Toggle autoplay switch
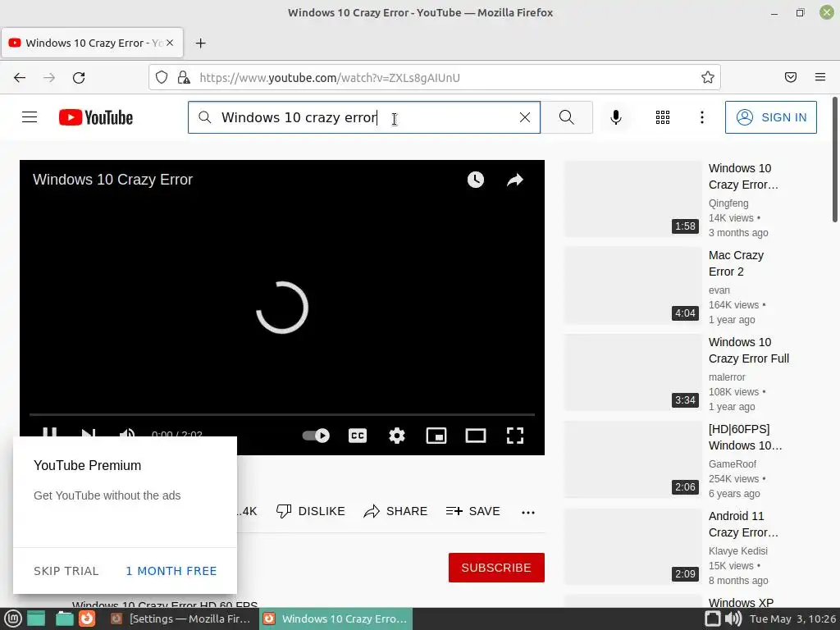The image size is (840, 630). coord(316,436)
